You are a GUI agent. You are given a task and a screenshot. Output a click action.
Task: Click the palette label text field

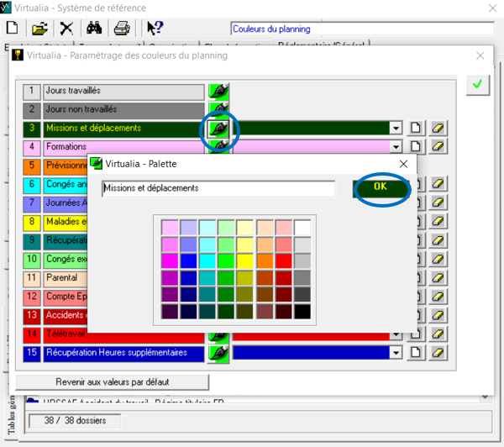click(x=218, y=189)
